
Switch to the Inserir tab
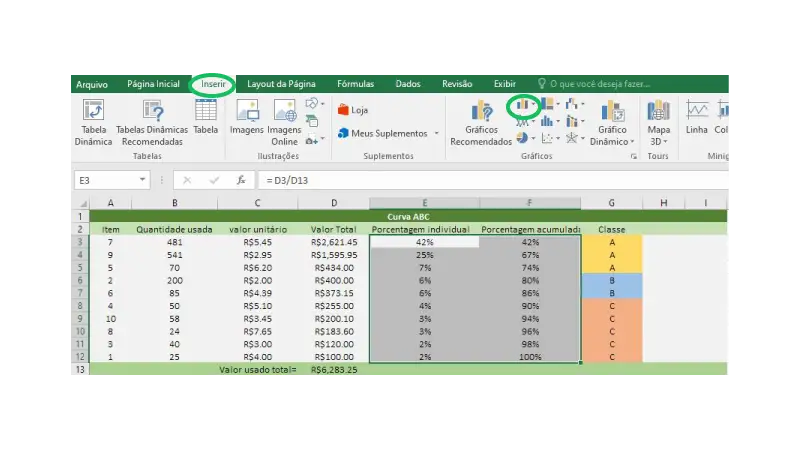coord(213,84)
